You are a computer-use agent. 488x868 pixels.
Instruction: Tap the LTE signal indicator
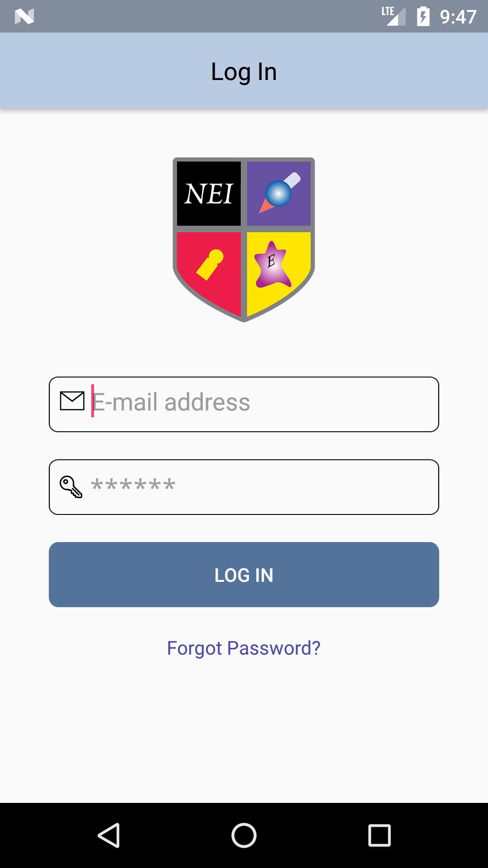tap(393, 16)
